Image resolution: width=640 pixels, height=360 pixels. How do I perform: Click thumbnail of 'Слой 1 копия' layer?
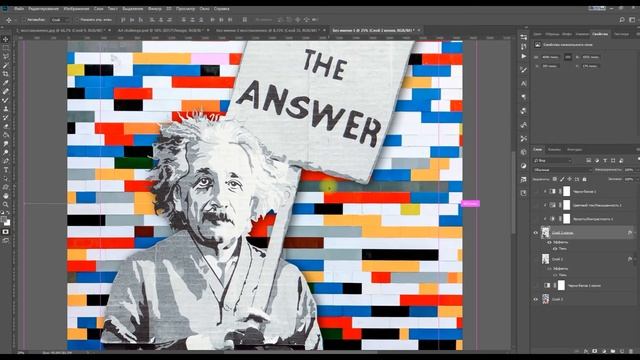click(545, 233)
